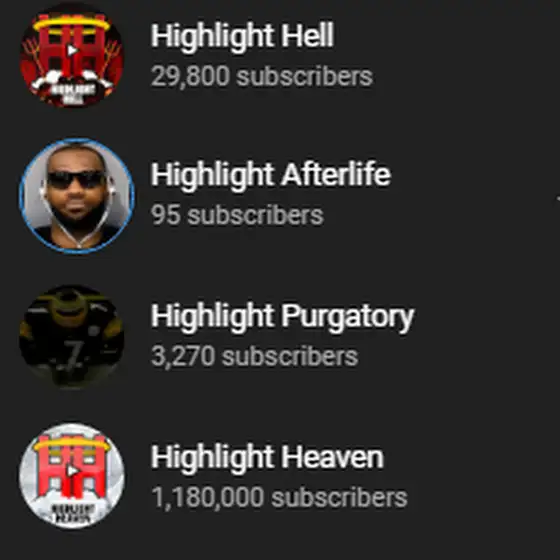This screenshot has width=560, height=560.
Task: Click the 29,800 subscribers text
Action: click(262, 76)
